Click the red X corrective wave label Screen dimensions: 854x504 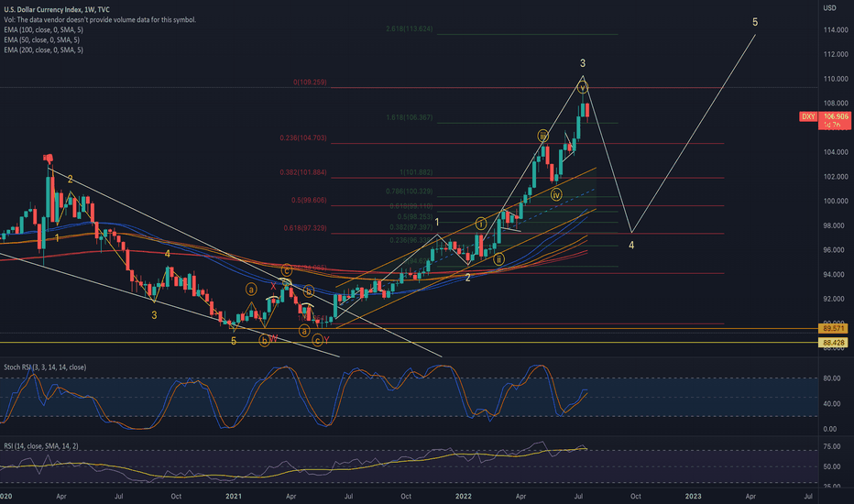point(273,287)
